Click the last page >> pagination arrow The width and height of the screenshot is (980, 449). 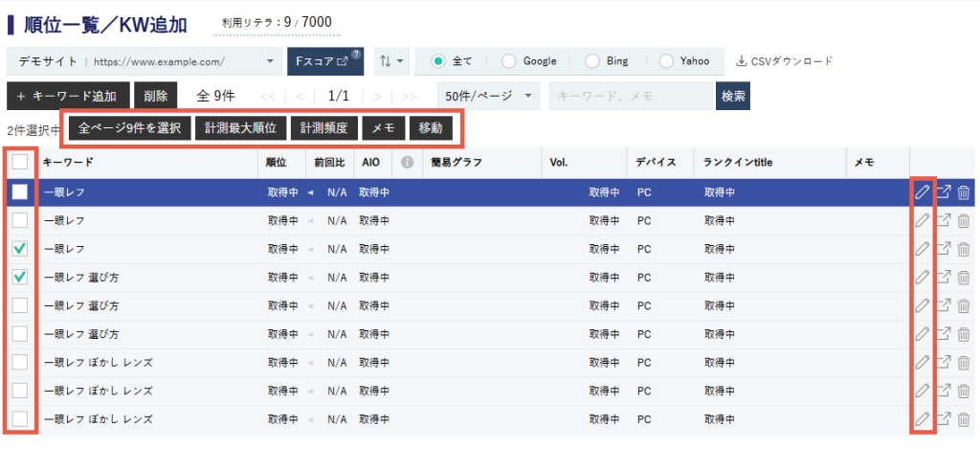tap(409, 96)
